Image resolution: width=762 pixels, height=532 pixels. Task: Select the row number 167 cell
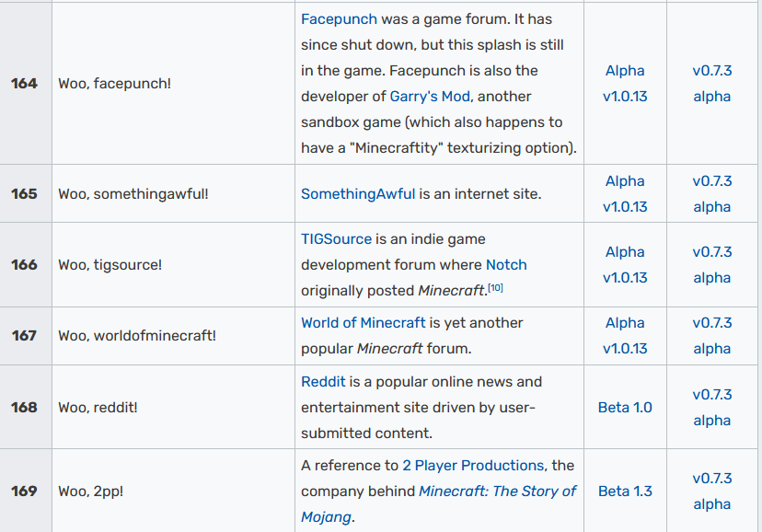24,336
